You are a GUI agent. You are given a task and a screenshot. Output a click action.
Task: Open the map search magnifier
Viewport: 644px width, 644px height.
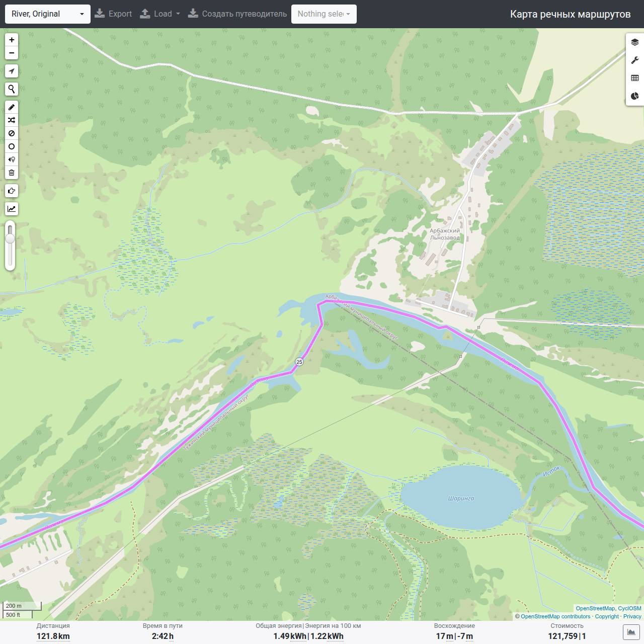12,89
